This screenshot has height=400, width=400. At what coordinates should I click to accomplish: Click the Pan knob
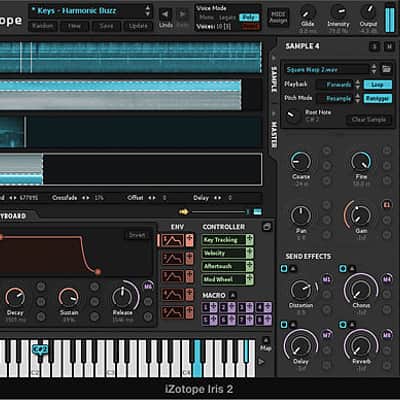[x=301, y=216]
